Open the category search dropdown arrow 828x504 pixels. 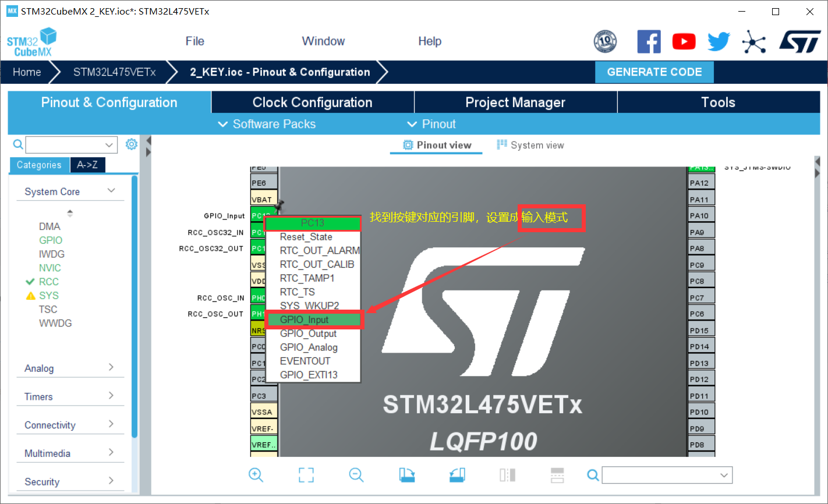pos(109,144)
